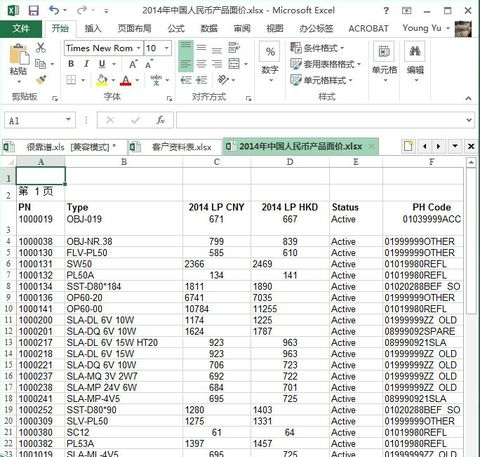Collapse the ribbon with the up chevron

(468, 98)
